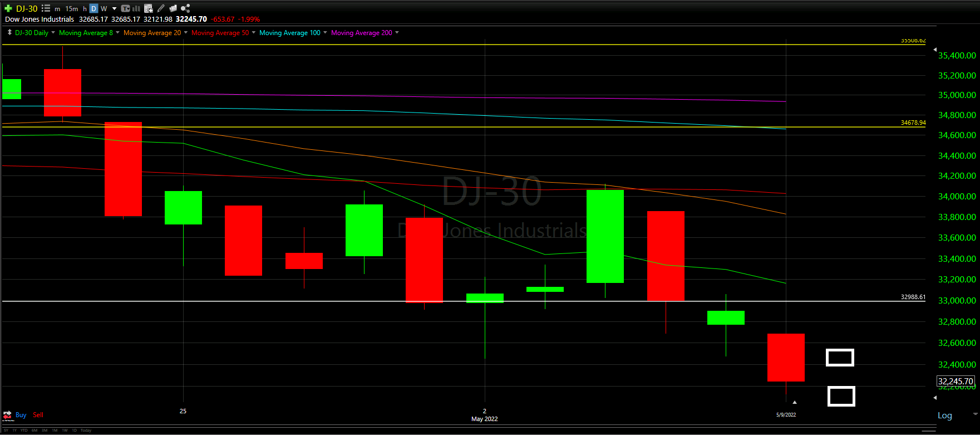This screenshot has width=980, height=435.
Task: Select the 1W range tab
Action: pyautogui.click(x=65, y=431)
